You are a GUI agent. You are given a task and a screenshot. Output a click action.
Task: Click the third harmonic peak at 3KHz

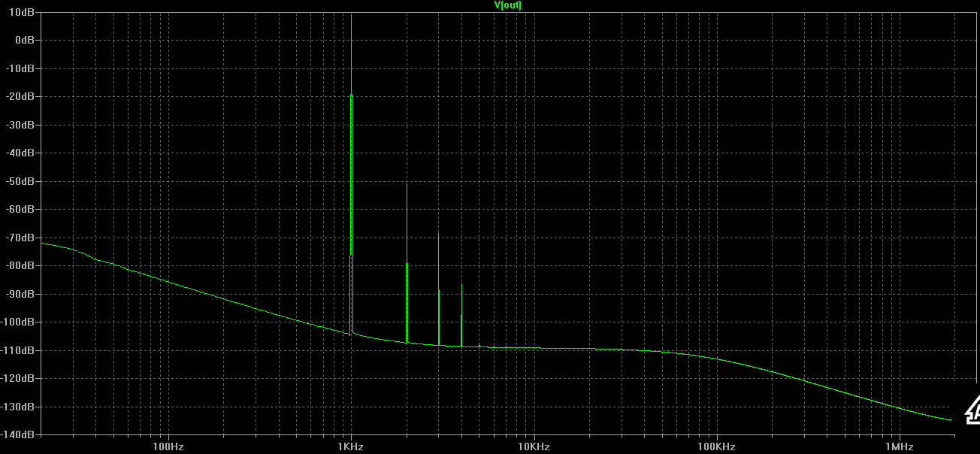coord(439,289)
